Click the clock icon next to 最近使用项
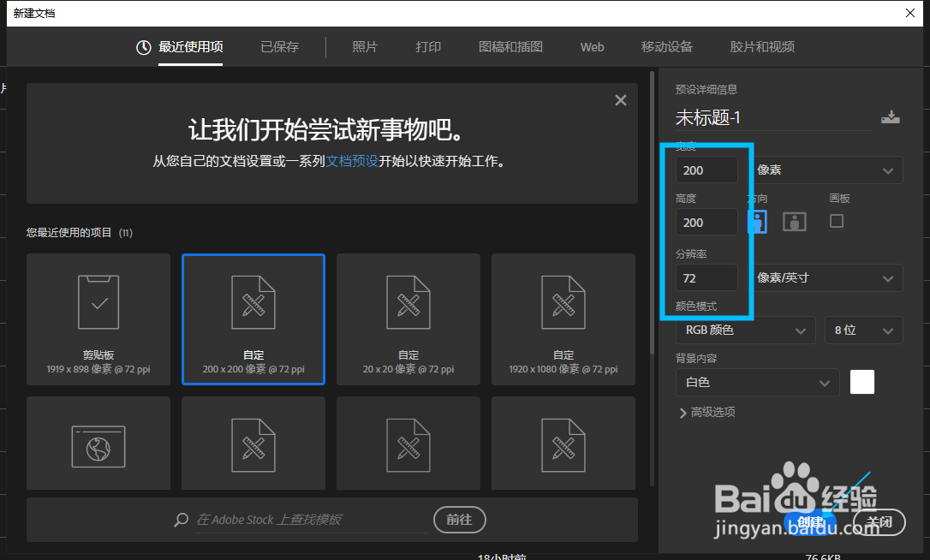This screenshot has height=560, width=930. pos(143,47)
